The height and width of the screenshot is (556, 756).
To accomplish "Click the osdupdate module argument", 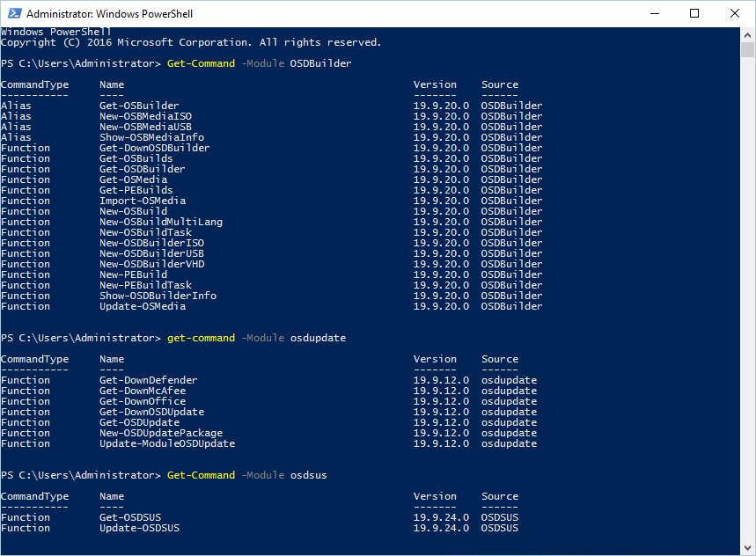I will 318,338.
